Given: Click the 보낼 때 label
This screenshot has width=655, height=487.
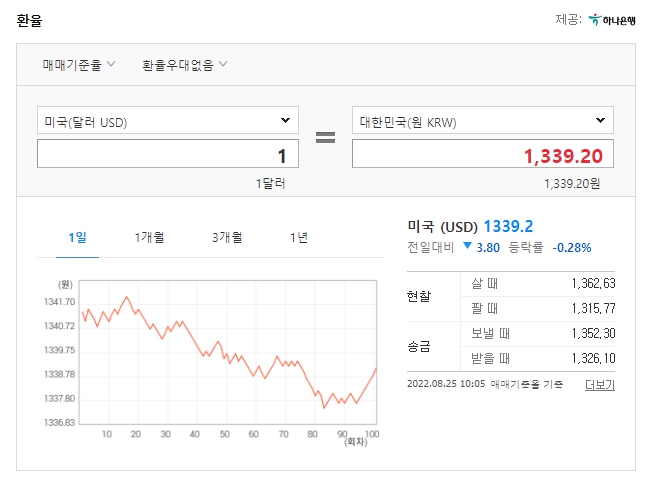Looking at the screenshot, I should (490, 334).
